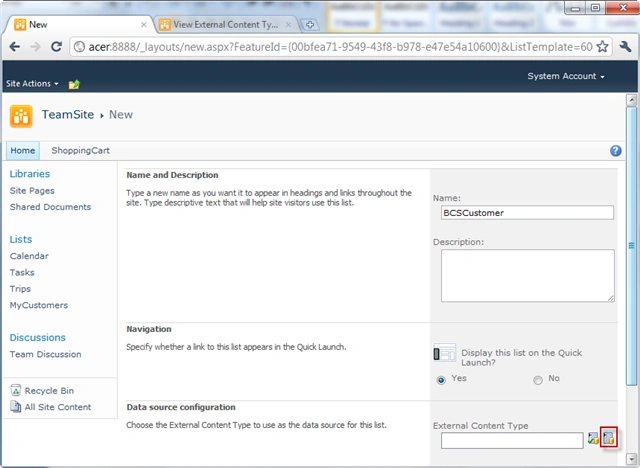The image size is (640, 468).
Task: Click External Content Type input field
Action: (x=512, y=441)
